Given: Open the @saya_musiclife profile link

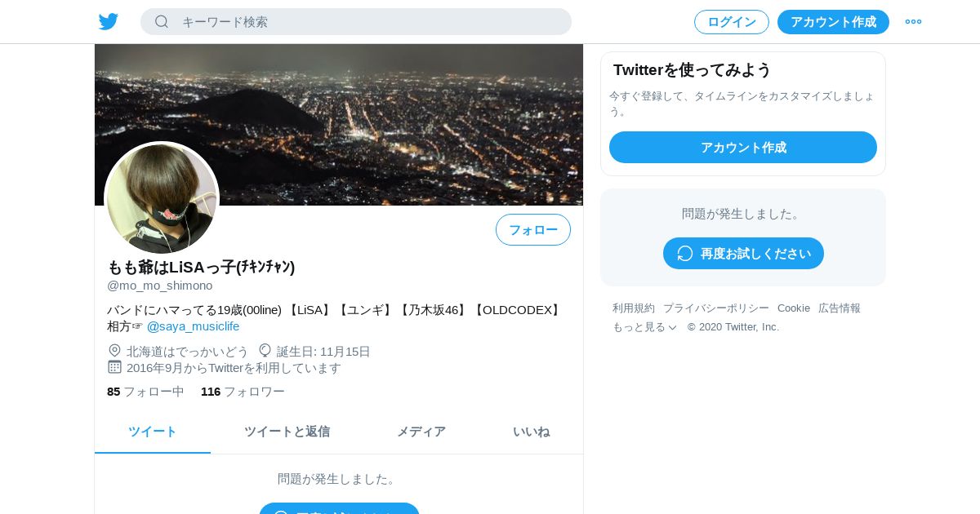Looking at the screenshot, I should point(193,326).
